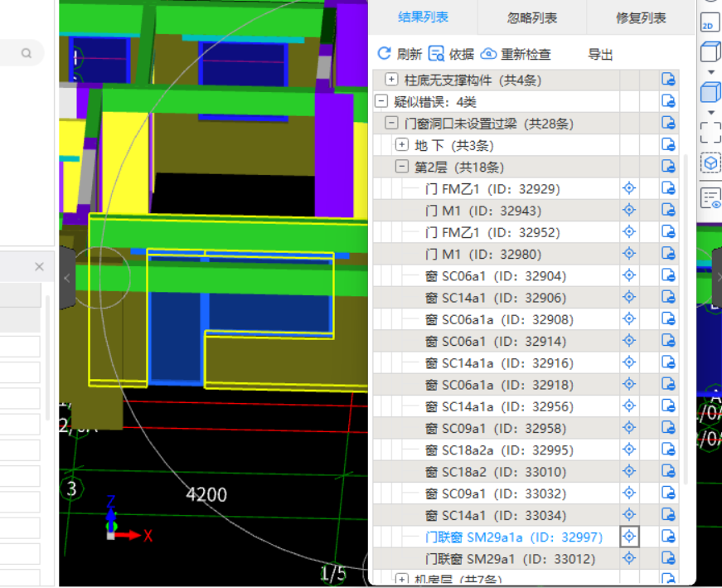Expand the 柱底无支撑构件 (共4条) group
This screenshot has height=588, width=722.
point(391,80)
